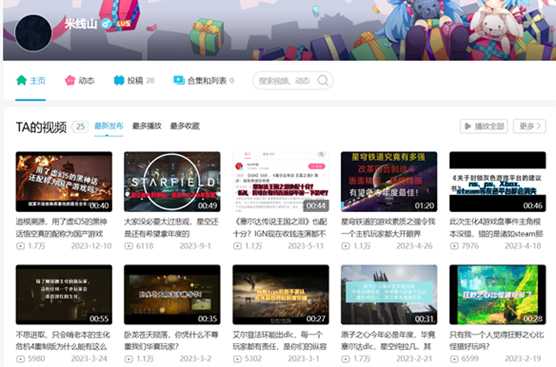This screenshot has height=367, width=556.
Task: Open the 星空 video title dated 2023-9-1
Action: tap(172, 228)
